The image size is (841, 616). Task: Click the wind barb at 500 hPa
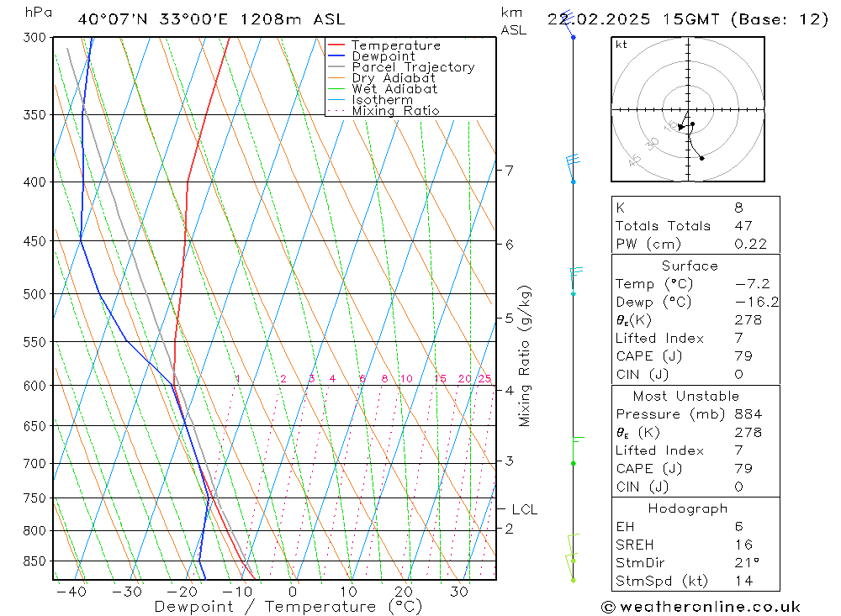pyautogui.click(x=575, y=282)
